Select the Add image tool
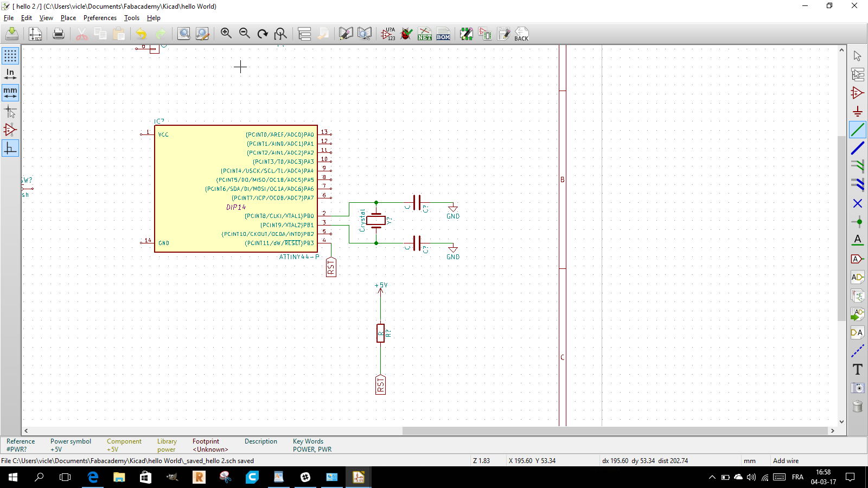868x488 pixels. click(x=858, y=388)
